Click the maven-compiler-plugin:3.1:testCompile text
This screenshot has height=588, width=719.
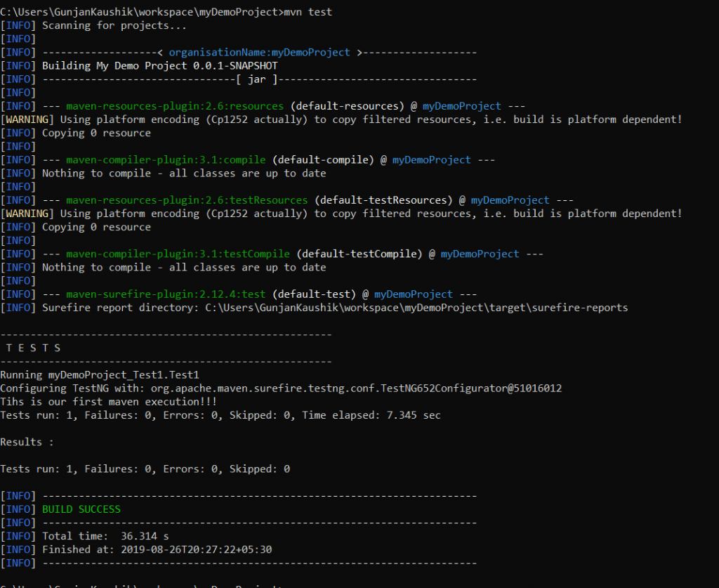click(178, 254)
